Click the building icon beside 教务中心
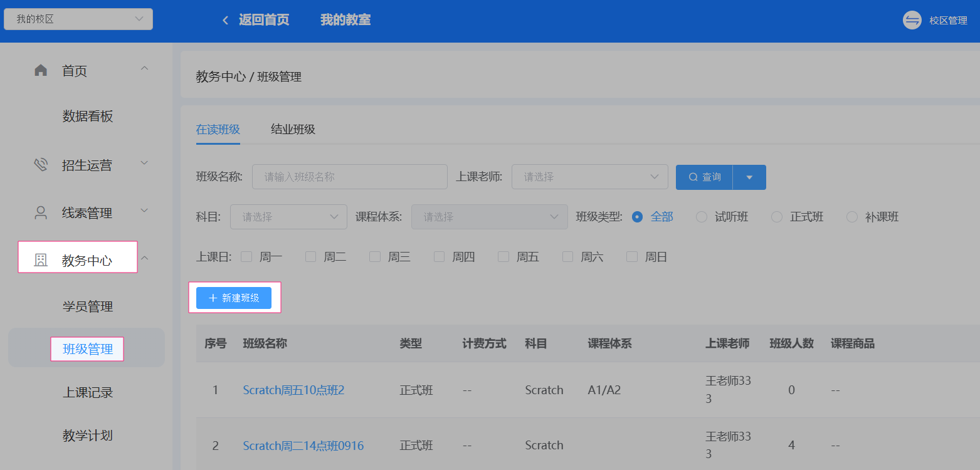The image size is (980, 470). tap(40, 257)
